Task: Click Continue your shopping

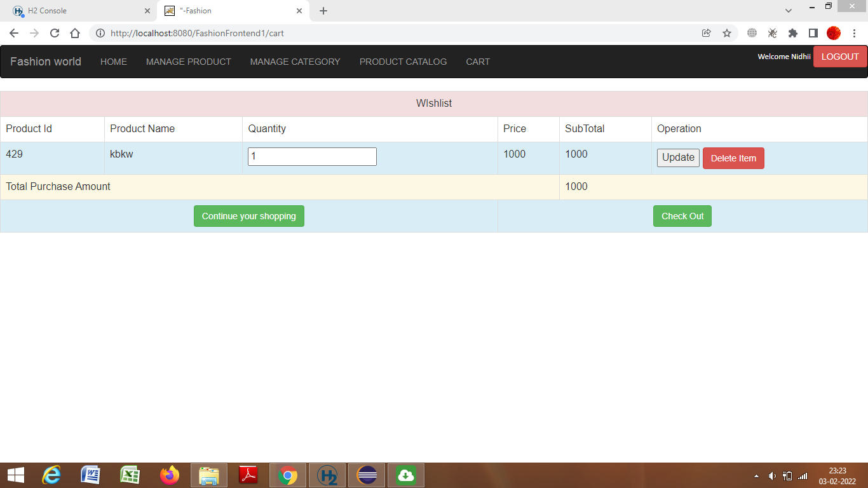Action: (x=248, y=216)
